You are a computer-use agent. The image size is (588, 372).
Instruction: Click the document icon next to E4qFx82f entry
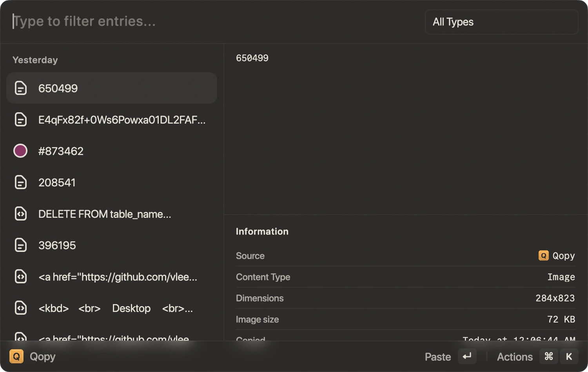pos(20,119)
